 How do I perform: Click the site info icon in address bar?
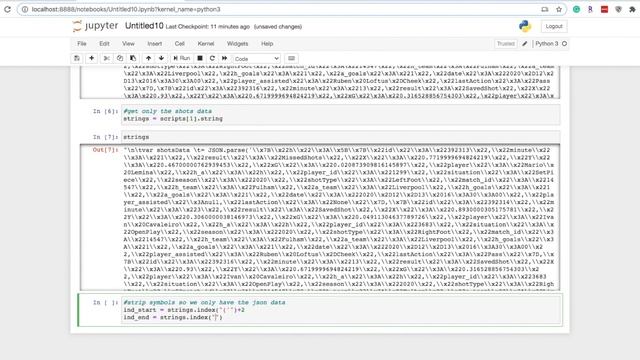pyautogui.click(x=25, y=9)
